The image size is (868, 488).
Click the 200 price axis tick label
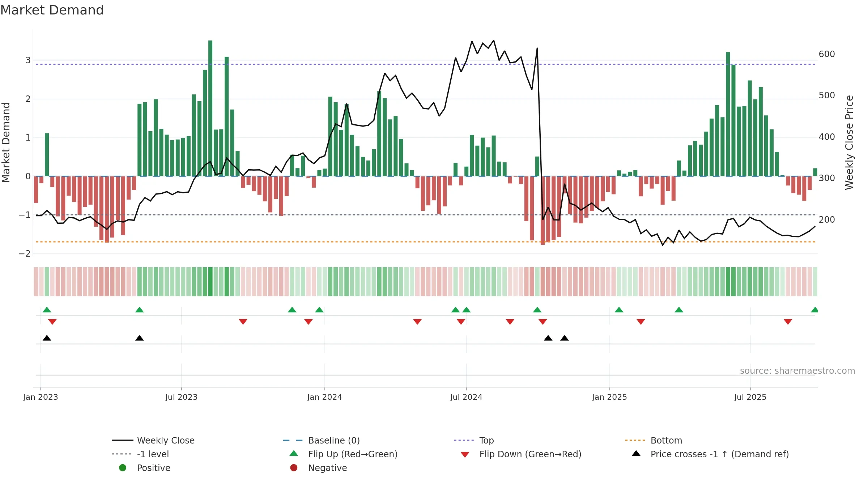(827, 219)
